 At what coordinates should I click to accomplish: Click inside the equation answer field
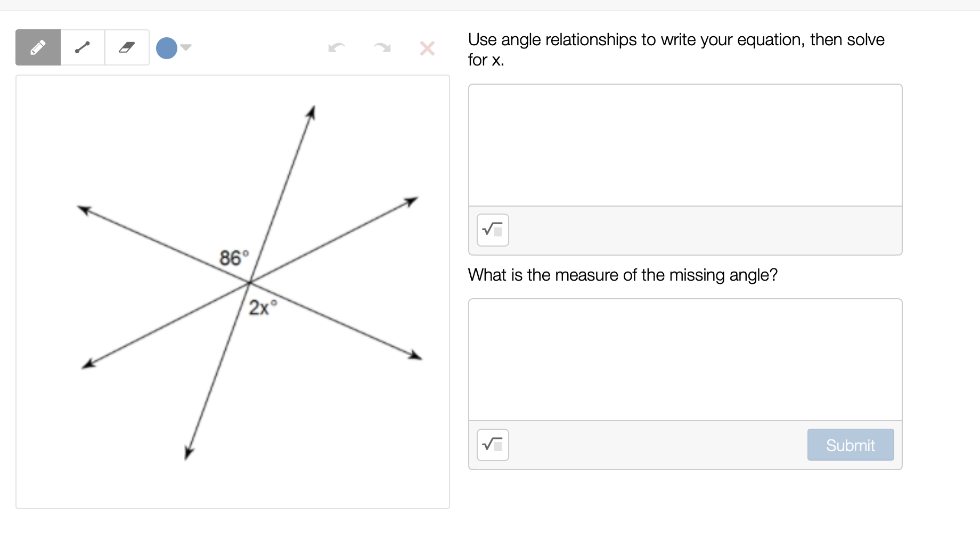[x=685, y=144]
